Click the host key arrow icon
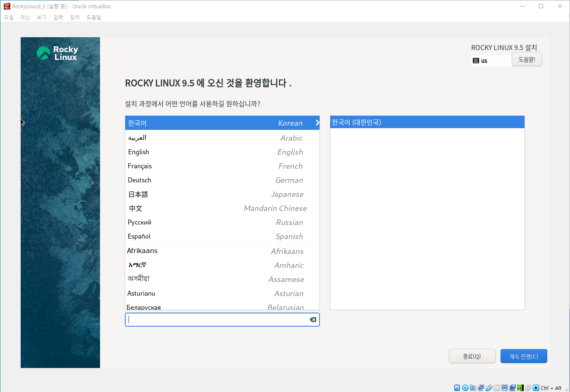The height and width of the screenshot is (392, 570). point(536,388)
